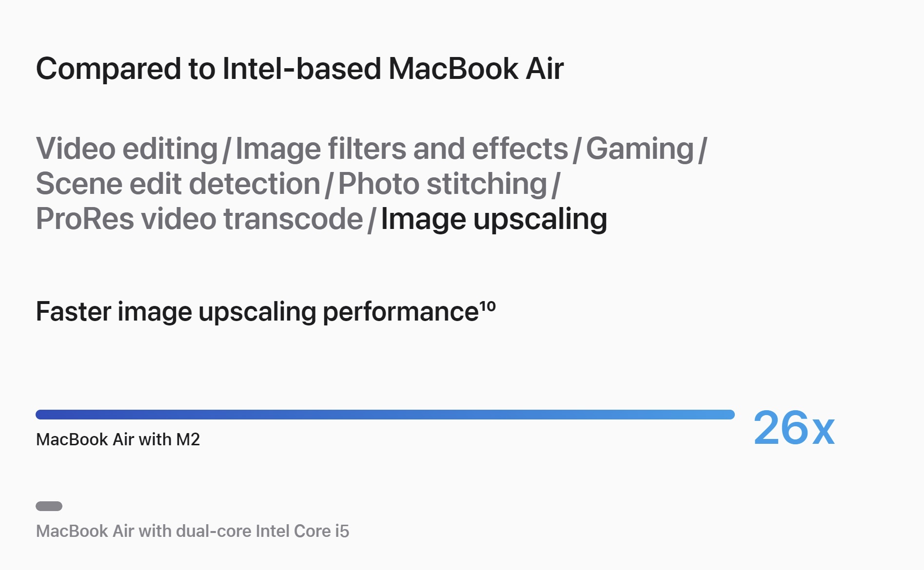Open footnote 10 superscript link

pyautogui.click(x=488, y=306)
